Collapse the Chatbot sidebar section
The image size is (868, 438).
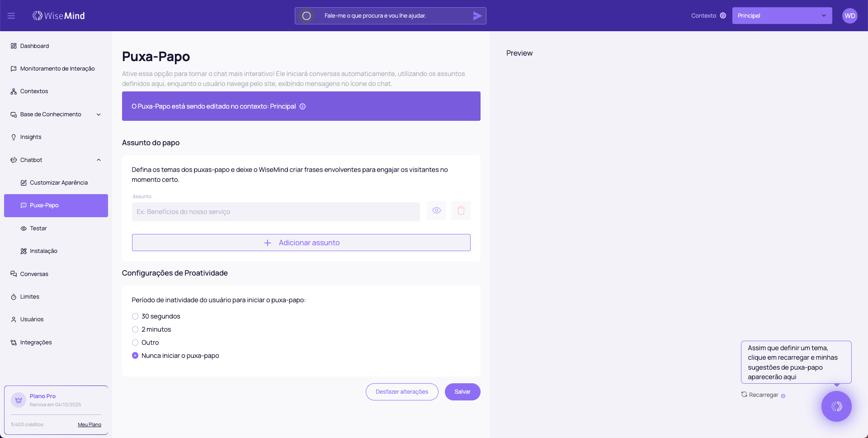(x=99, y=160)
